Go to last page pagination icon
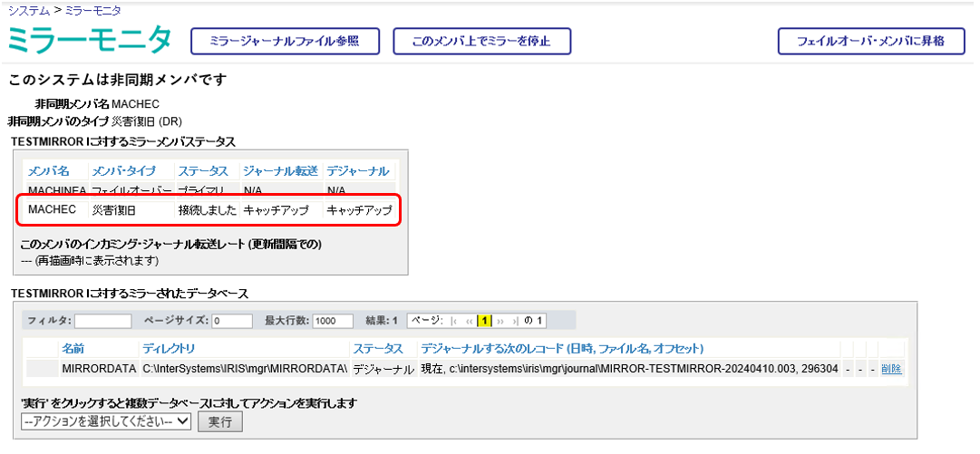This screenshot has height=454, width=980. [x=514, y=321]
